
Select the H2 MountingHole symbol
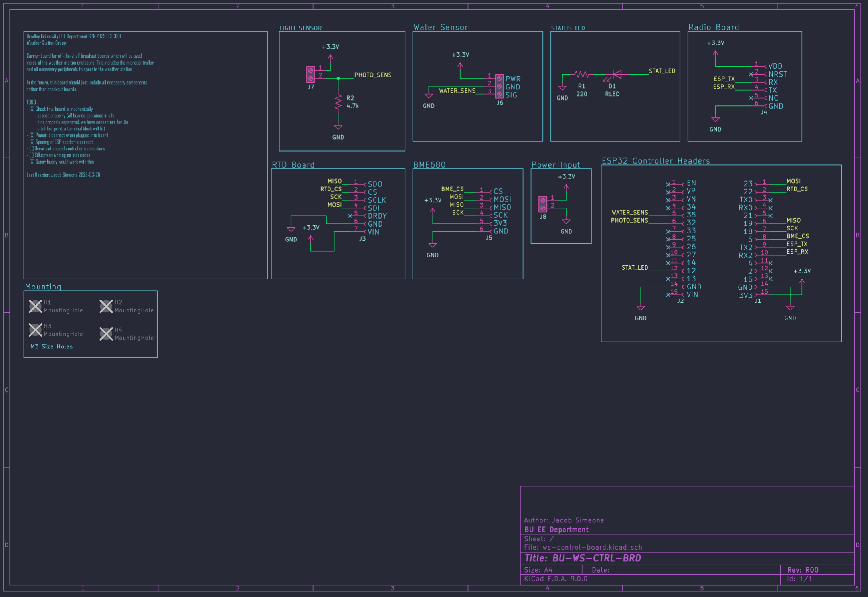(106, 306)
